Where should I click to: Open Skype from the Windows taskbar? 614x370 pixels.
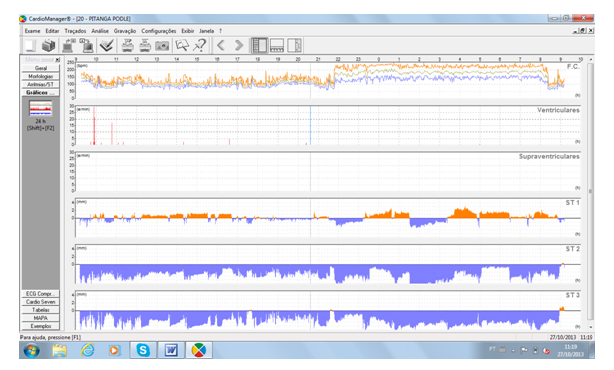pos(143,350)
